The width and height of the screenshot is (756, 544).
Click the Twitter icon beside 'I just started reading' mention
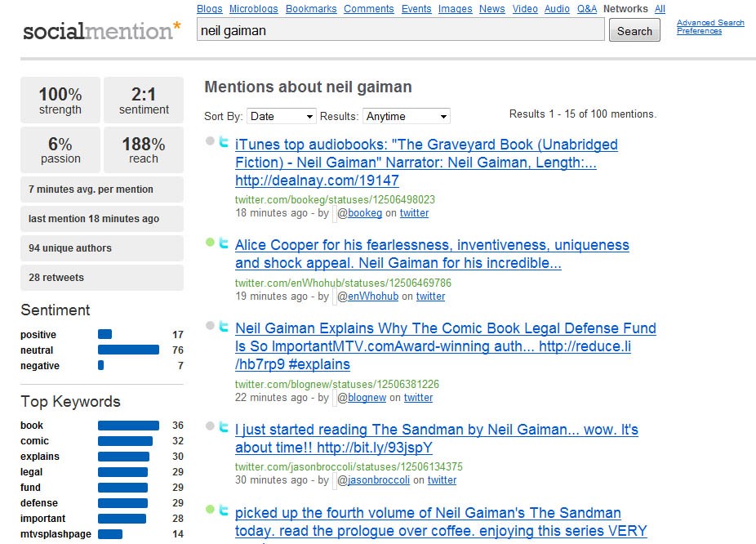click(224, 426)
